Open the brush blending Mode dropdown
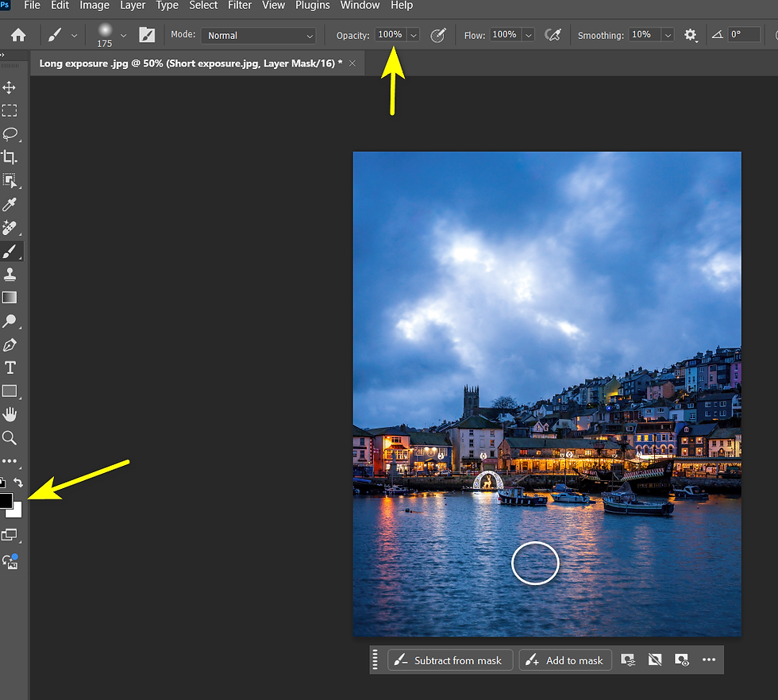The image size is (778, 700). pyautogui.click(x=259, y=36)
